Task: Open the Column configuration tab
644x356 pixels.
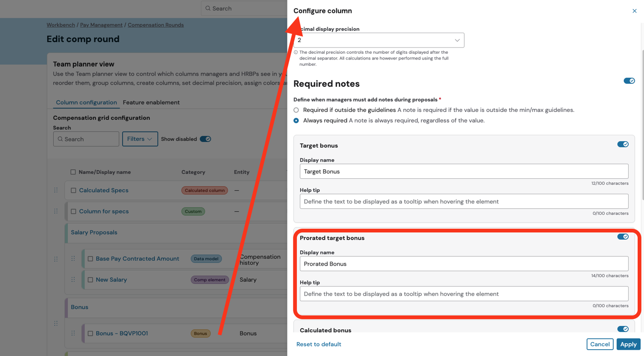Action: [x=86, y=103]
